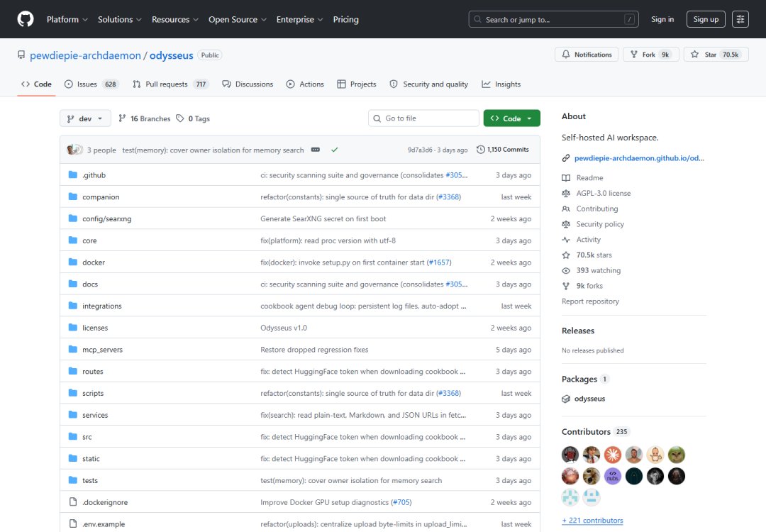The height and width of the screenshot is (532, 766).
Task: Click the stars icon in About
Action: point(566,255)
